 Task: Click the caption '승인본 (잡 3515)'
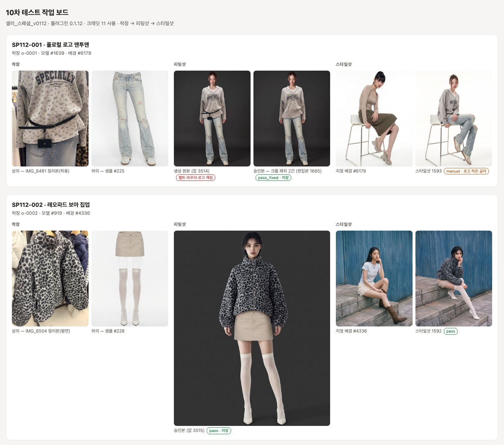coord(189,431)
